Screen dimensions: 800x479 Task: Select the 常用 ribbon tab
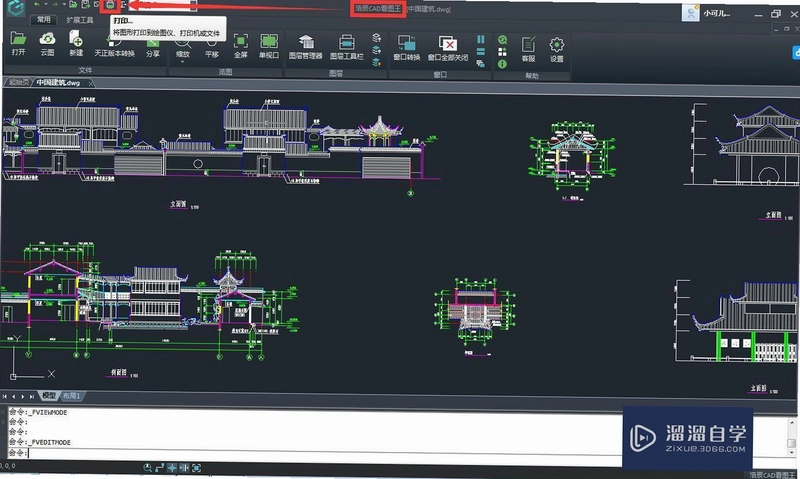click(44, 19)
